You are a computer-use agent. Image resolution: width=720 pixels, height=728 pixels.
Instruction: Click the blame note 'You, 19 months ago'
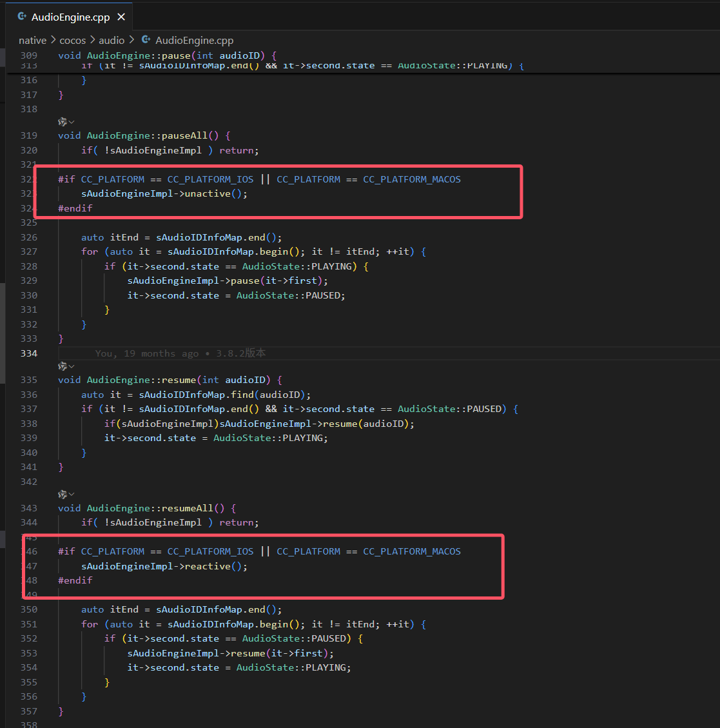[180, 353]
